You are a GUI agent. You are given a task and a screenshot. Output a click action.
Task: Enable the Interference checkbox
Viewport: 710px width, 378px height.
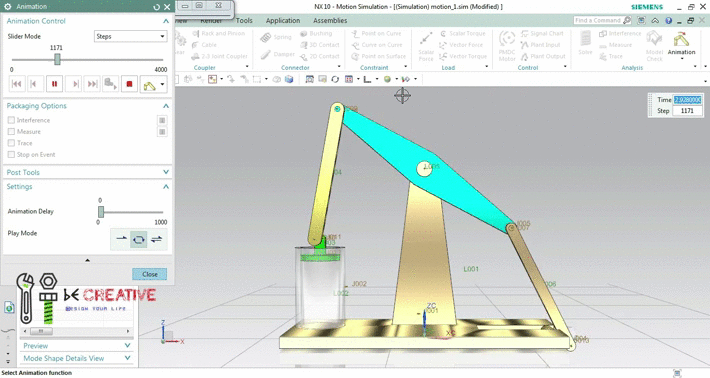coord(11,120)
